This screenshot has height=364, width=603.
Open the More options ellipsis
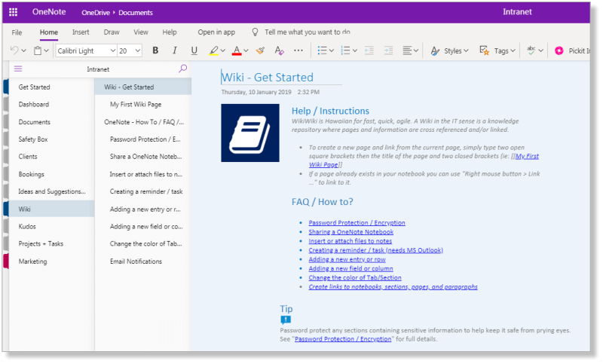pos(298,50)
